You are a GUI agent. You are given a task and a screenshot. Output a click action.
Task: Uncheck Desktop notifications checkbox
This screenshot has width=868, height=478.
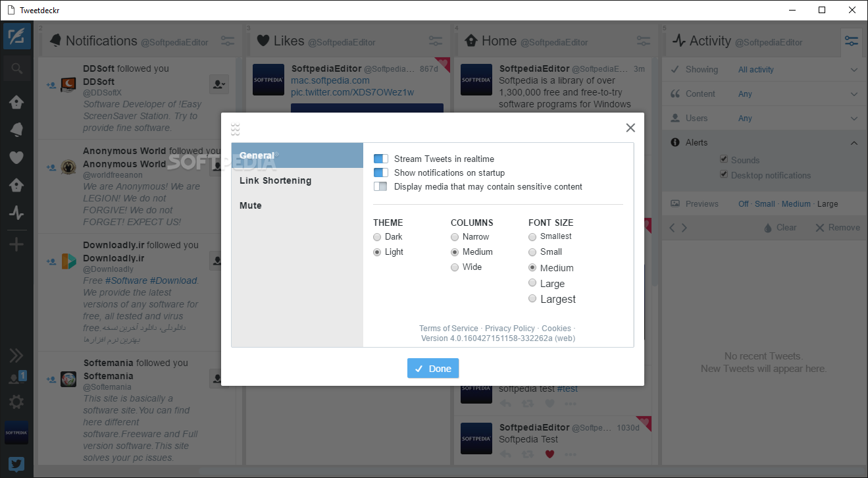(724, 174)
